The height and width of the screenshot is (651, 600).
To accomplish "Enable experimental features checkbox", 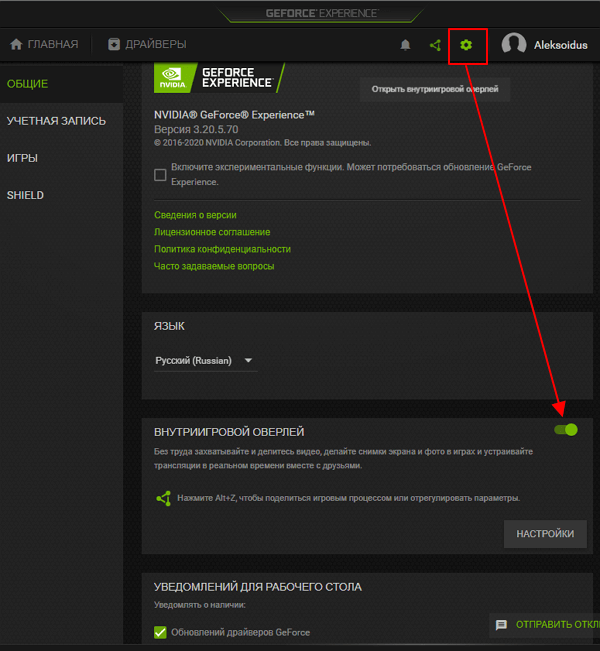I will 160,175.
